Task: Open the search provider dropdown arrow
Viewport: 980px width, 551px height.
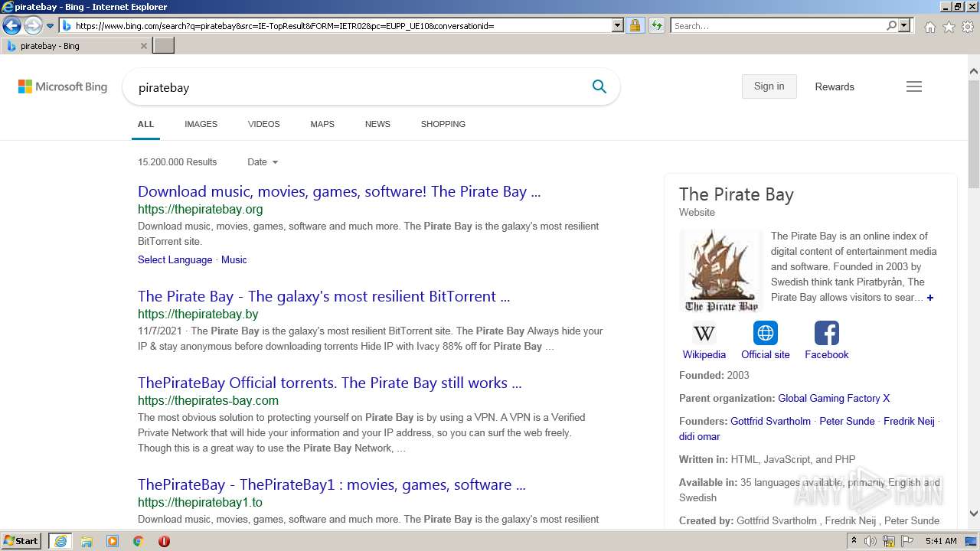Action: [904, 26]
